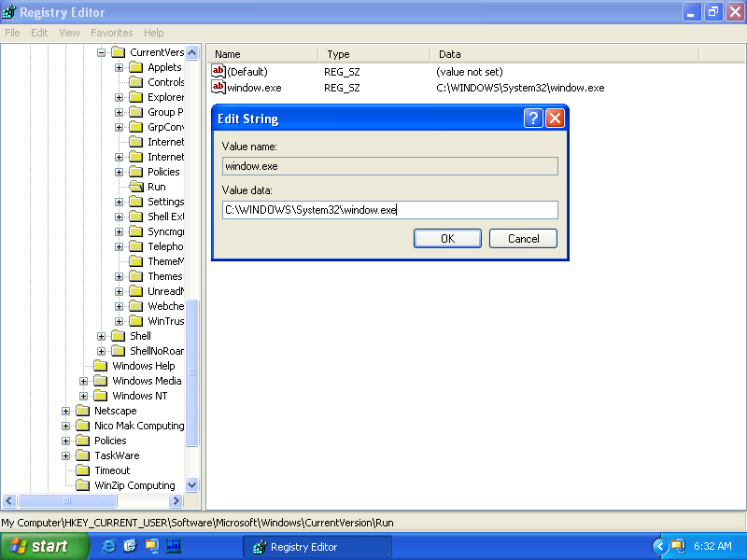Expand the GrpConv key
This screenshot has width=747, height=560.
click(120, 127)
